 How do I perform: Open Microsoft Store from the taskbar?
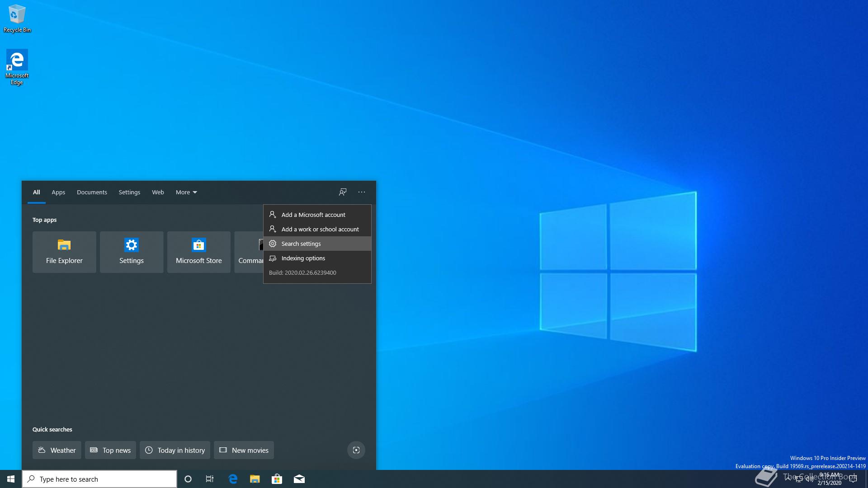coord(277,479)
